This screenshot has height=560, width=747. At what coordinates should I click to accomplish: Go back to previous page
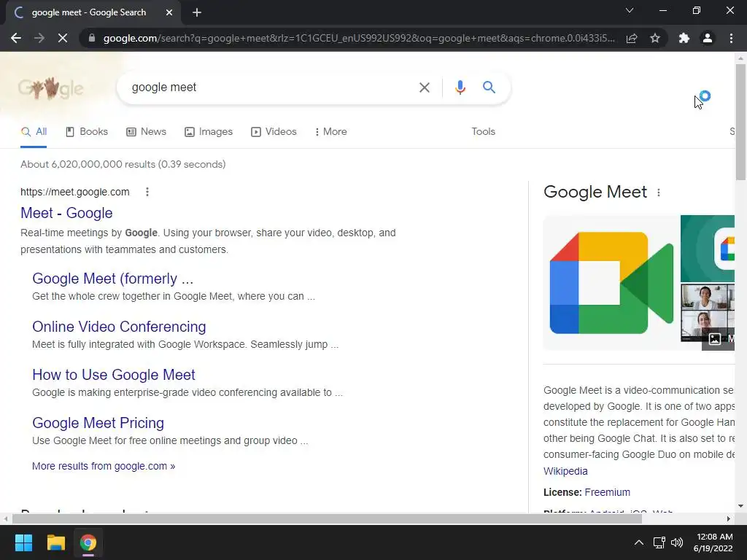[x=16, y=38]
